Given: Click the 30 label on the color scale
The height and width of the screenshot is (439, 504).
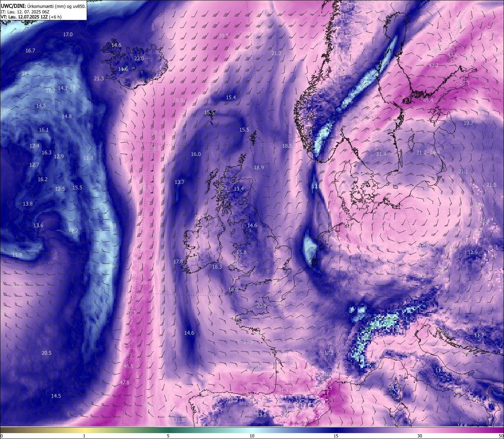Looking at the screenshot, I should pos(420,436).
